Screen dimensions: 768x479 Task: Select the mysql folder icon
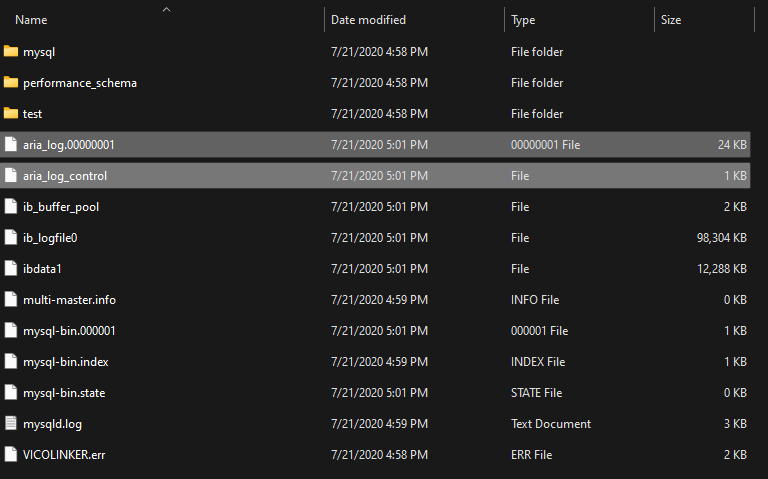pos(11,51)
